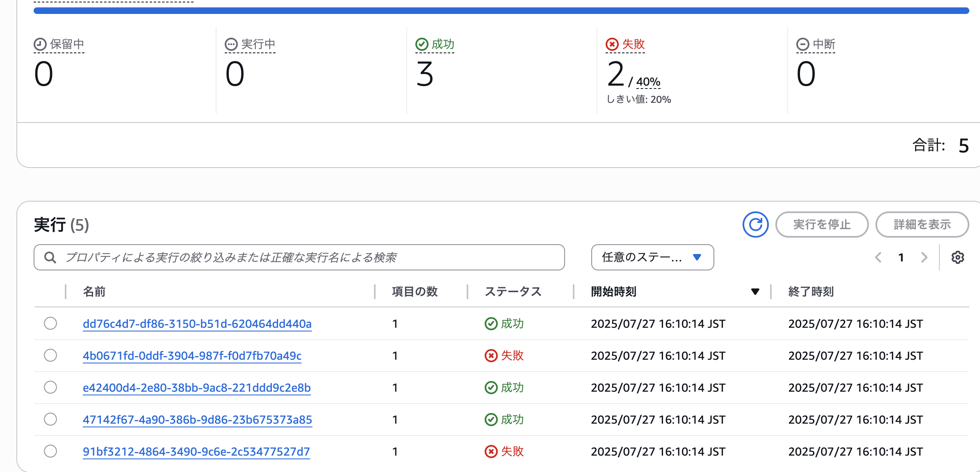This screenshot has height=472, width=980.
Task: Click the refresh executions icon button
Action: click(755, 225)
